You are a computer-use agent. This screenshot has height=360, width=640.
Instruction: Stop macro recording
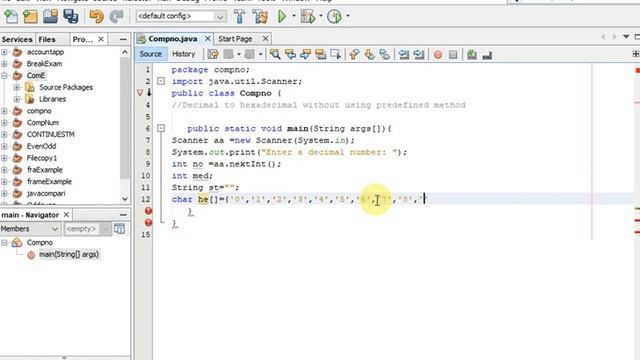tap(453, 54)
